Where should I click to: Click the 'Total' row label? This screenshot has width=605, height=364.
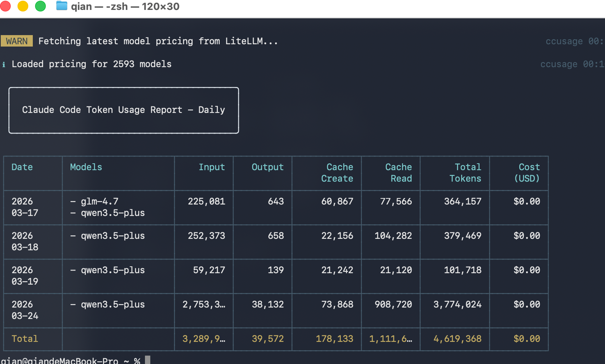pyautogui.click(x=25, y=339)
